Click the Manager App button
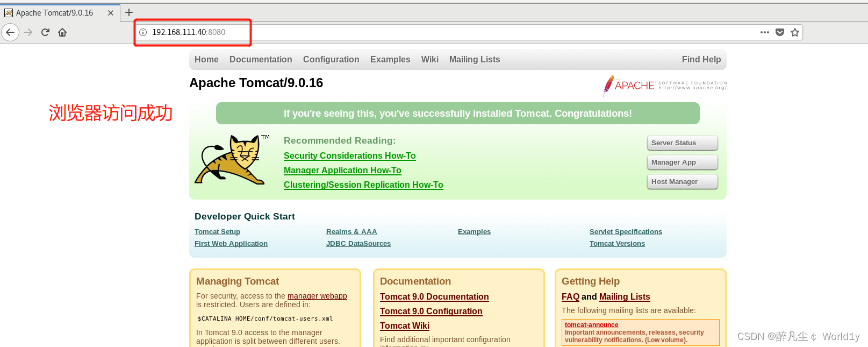Viewport: 868px width, 347px height. (683, 162)
